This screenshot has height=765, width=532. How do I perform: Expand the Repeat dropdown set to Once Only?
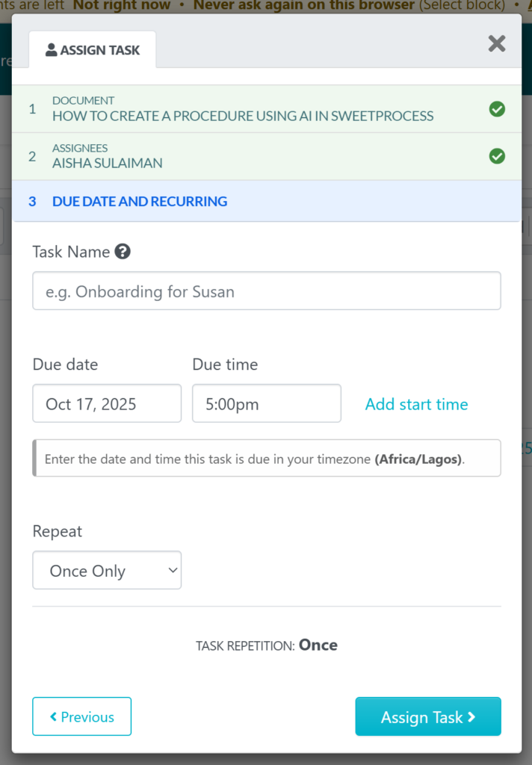tap(107, 571)
